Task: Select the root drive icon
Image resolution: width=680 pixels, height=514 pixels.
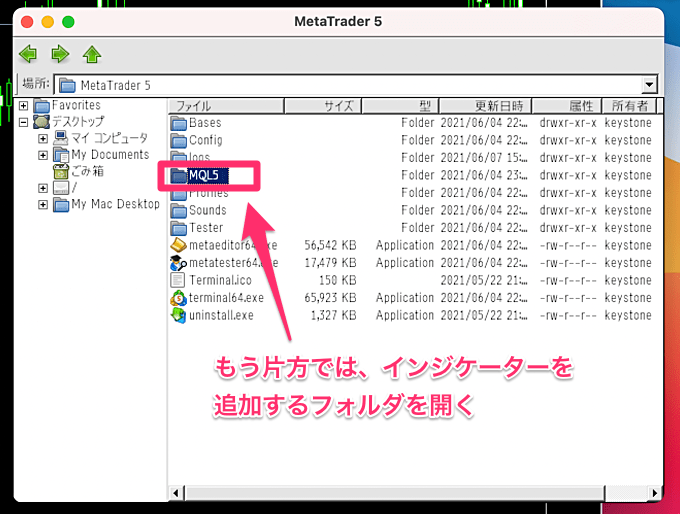Action: 61,188
